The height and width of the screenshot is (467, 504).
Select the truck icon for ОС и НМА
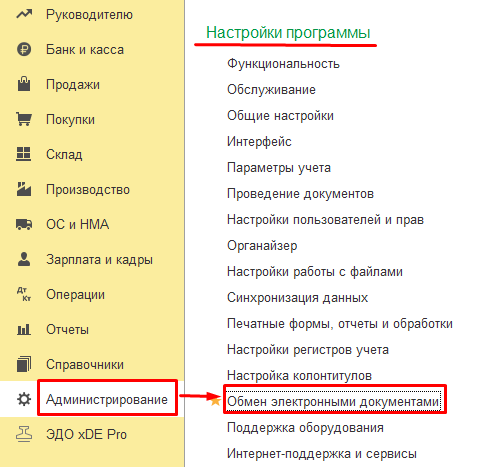24,224
